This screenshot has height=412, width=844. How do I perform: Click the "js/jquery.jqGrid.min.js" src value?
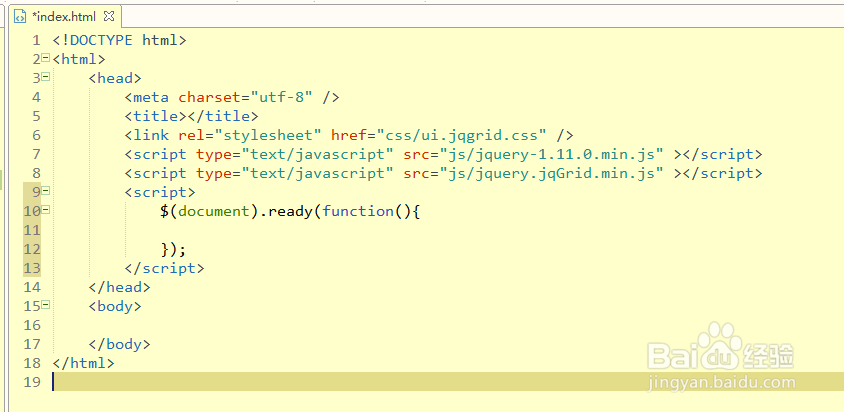[551, 173]
